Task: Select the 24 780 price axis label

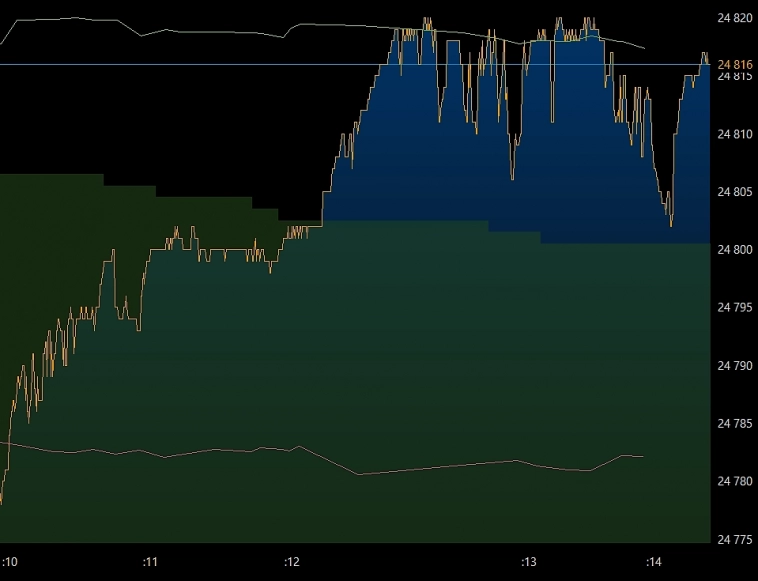Action: 735,482
